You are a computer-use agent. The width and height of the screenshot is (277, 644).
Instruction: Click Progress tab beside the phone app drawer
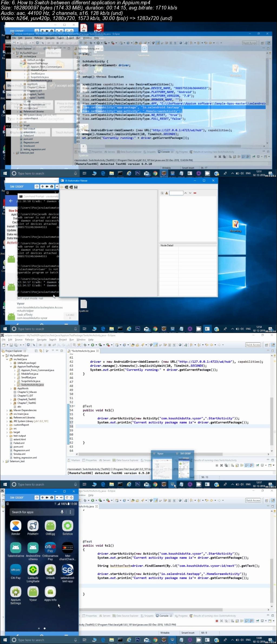coord(181,616)
